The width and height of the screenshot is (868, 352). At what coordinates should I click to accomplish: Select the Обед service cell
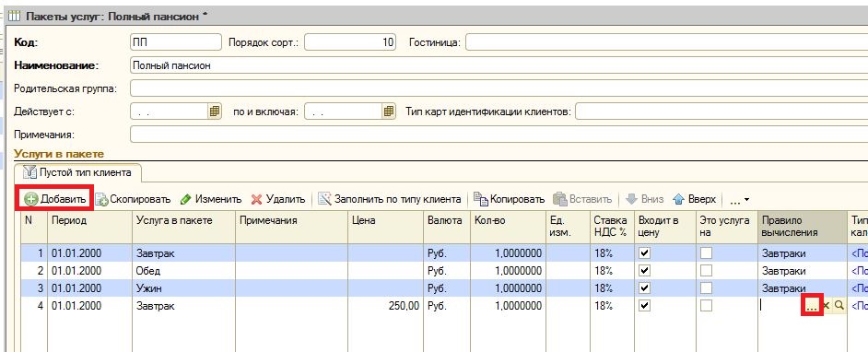183,271
